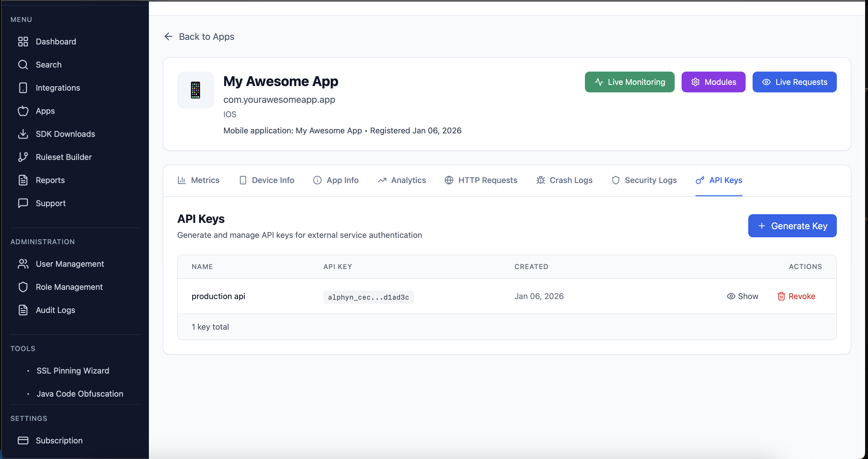Click the trash icon to revoke key

pyautogui.click(x=781, y=296)
